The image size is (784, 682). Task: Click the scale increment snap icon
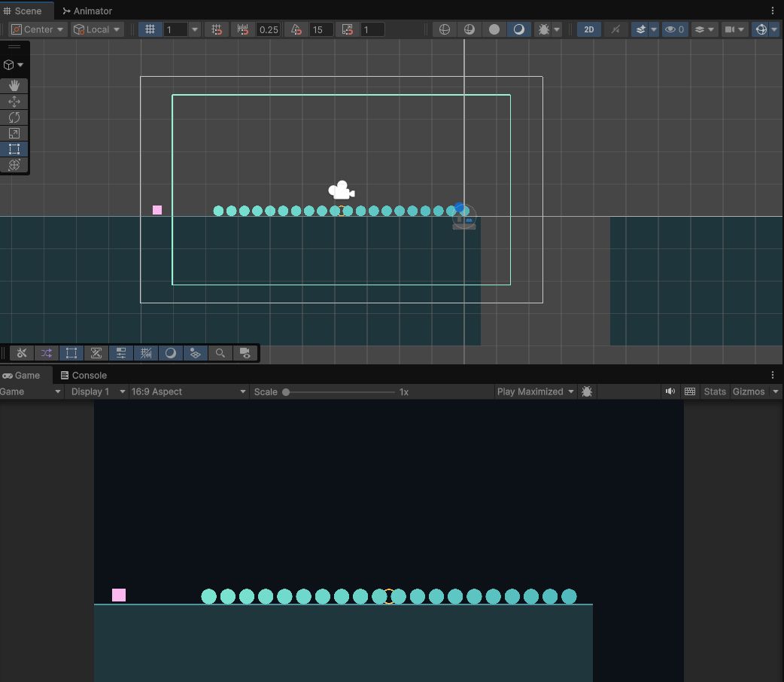[347, 29]
